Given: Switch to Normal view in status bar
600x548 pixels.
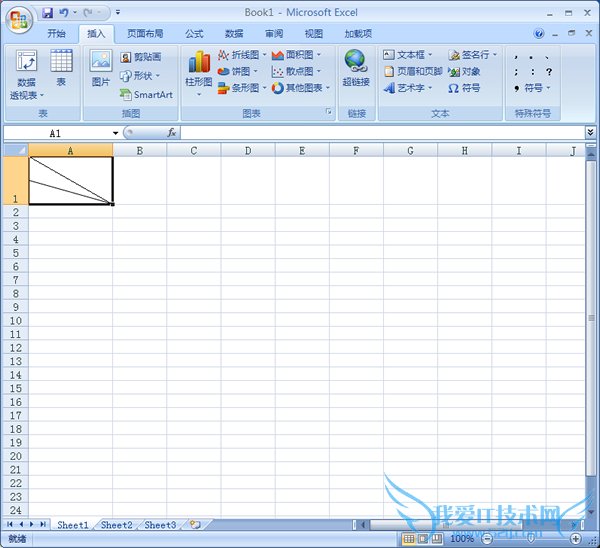Looking at the screenshot, I should coord(408,538).
